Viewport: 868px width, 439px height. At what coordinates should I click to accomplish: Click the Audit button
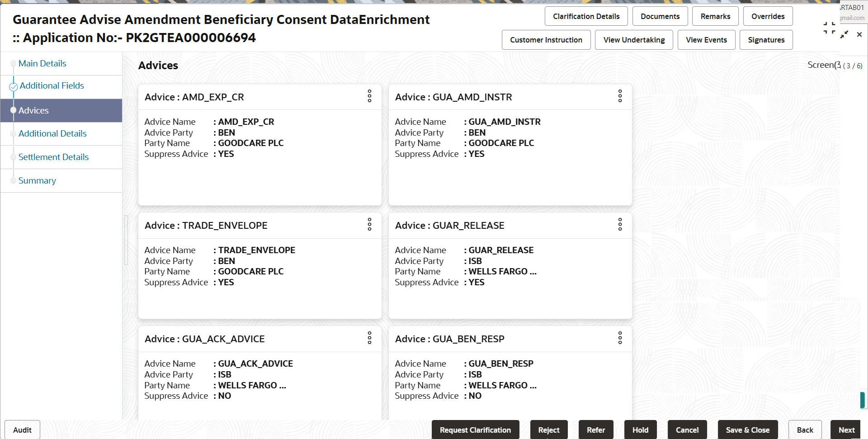(22, 430)
